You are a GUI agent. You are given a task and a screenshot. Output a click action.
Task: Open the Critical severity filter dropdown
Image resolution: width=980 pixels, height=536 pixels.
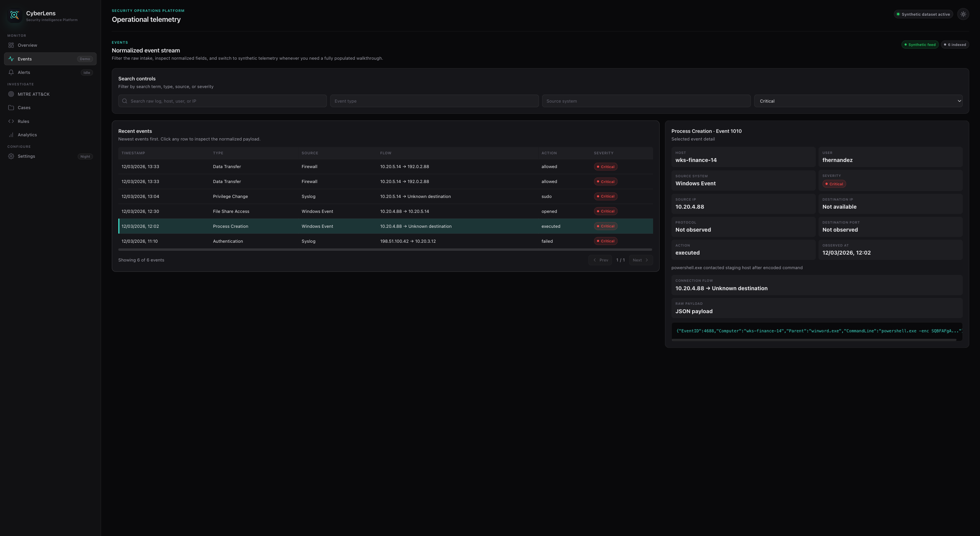(x=858, y=101)
